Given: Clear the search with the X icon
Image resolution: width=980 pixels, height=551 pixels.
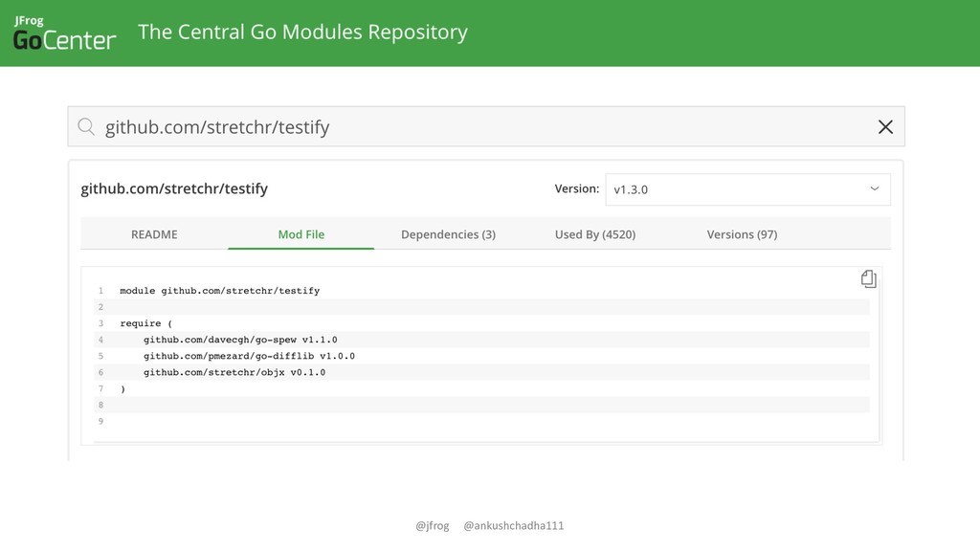Looking at the screenshot, I should (x=885, y=127).
